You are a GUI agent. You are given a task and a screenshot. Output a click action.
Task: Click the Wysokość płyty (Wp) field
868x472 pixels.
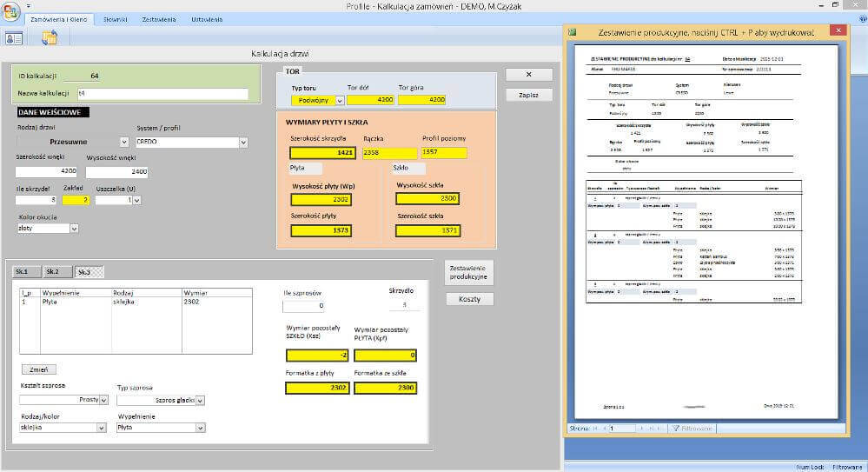321,199
